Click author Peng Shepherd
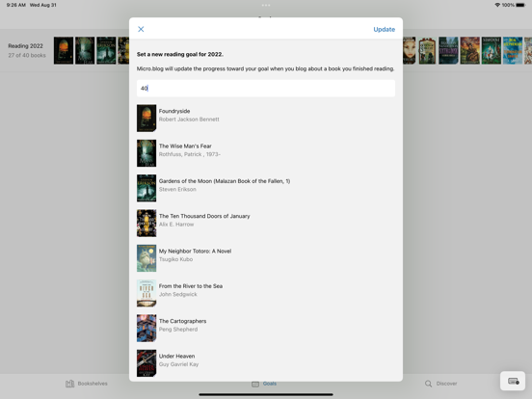This screenshot has width=532, height=399. pyautogui.click(x=178, y=329)
